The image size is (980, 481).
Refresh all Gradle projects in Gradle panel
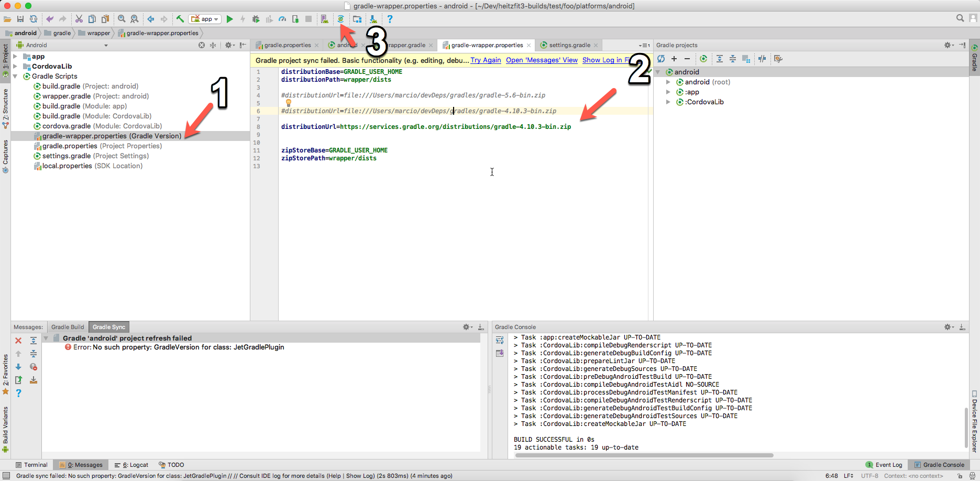click(x=661, y=59)
